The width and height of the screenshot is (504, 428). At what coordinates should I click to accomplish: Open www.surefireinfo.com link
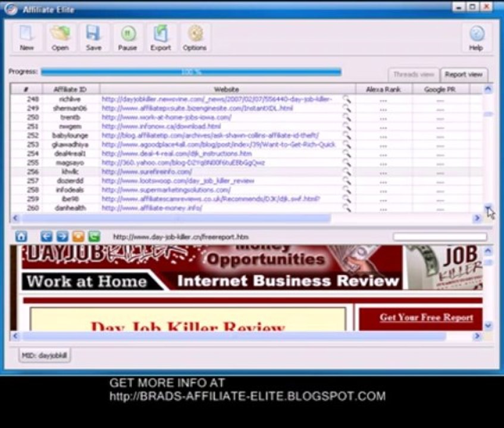[x=147, y=172]
